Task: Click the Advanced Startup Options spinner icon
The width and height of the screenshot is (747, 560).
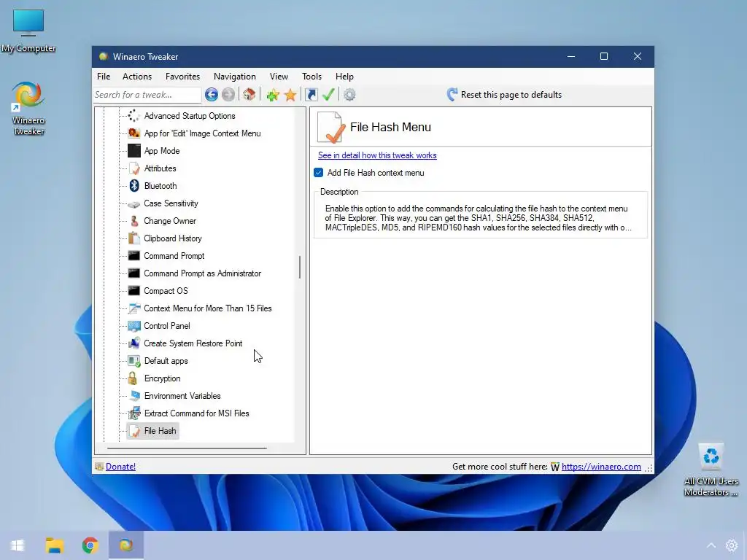Action: pyautogui.click(x=134, y=116)
